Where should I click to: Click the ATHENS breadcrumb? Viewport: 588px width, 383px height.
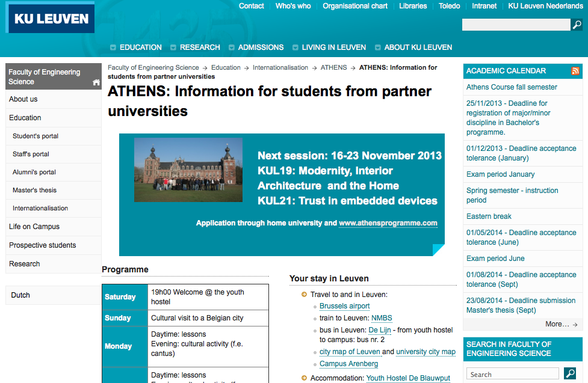pyautogui.click(x=334, y=67)
